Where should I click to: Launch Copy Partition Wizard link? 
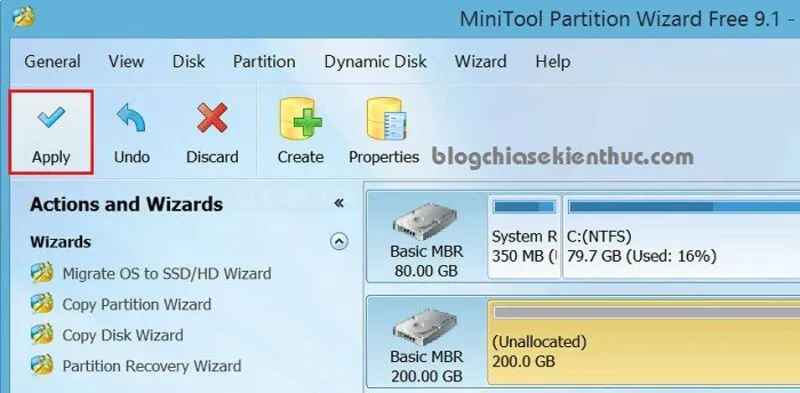(137, 305)
